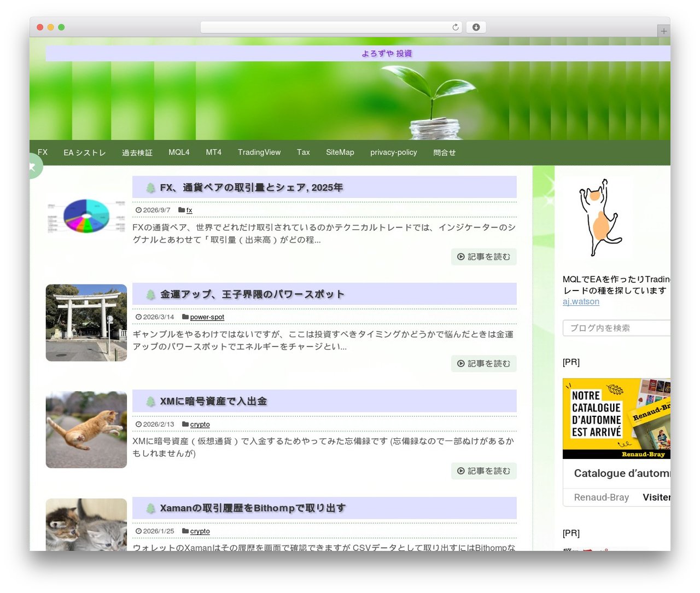Open article title Xamanの取引履歴をBithompで取り出す
This screenshot has width=700, height=593.
point(253,508)
